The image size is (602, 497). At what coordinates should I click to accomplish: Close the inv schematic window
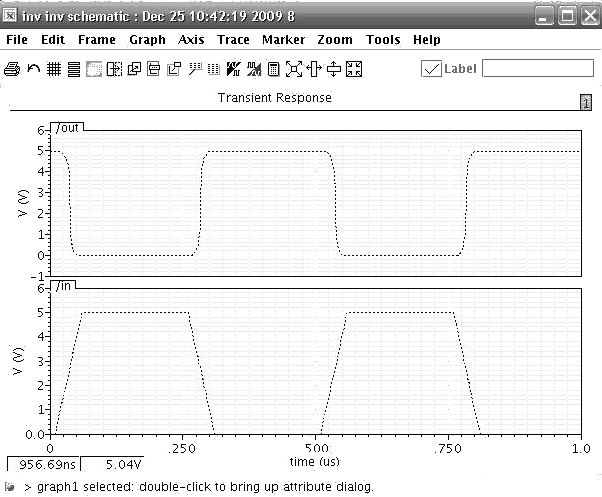pyautogui.click(x=590, y=16)
